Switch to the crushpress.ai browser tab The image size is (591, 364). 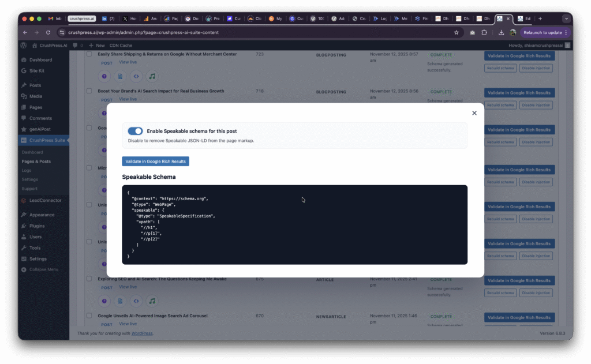(82, 18)
